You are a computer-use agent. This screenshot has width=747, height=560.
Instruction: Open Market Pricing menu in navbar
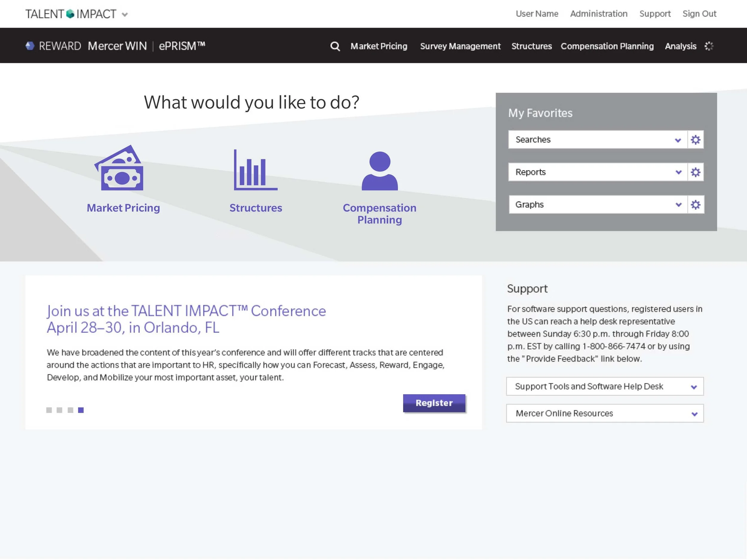tap(379, 46)
